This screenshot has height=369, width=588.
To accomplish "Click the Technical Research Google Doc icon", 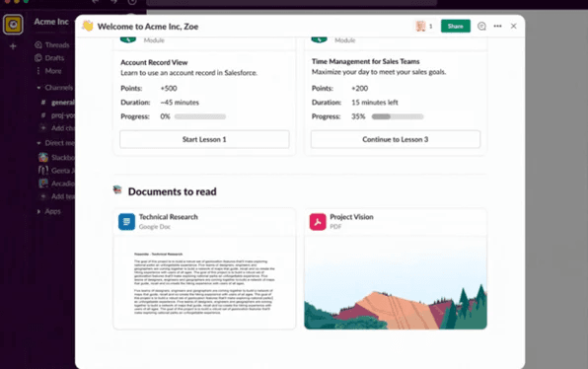I will pos(126,222).
